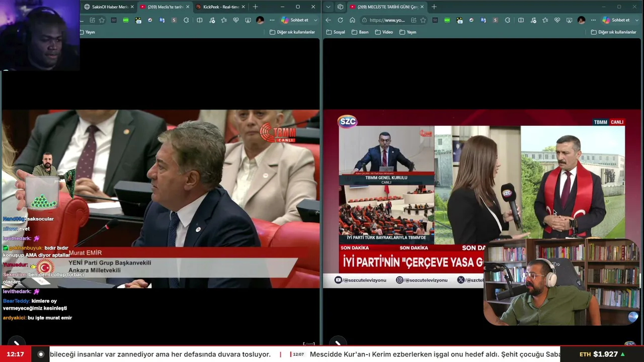Click the 12:17 clock in bottom bar
The image size is (644, 362).
(15, 354)
